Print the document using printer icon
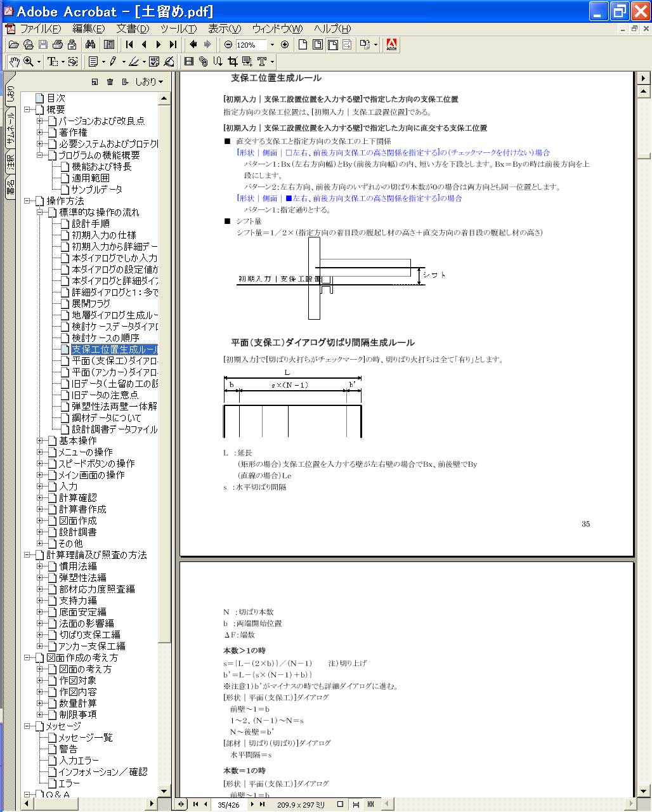The width and height of the screenshot is (652, 812). [58, 44]
